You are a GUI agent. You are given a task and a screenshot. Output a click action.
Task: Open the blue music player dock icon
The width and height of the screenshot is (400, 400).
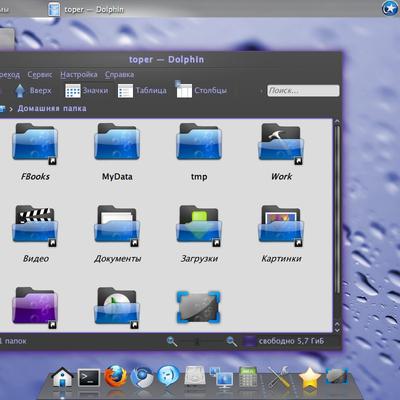tap(168, 376)
